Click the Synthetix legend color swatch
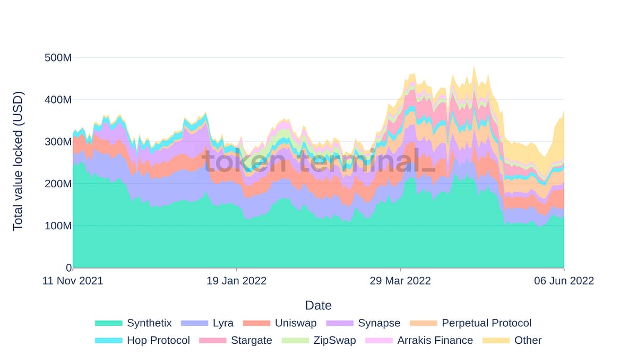 [108, 323]
